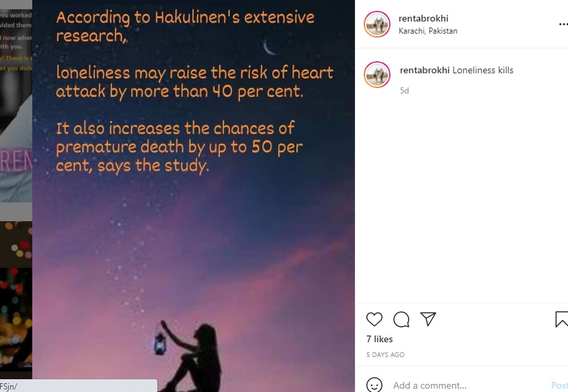The width and height of the screenshot is (568, 392).
Task: Focus the Add a comment field
Action: tap(467, 385)
